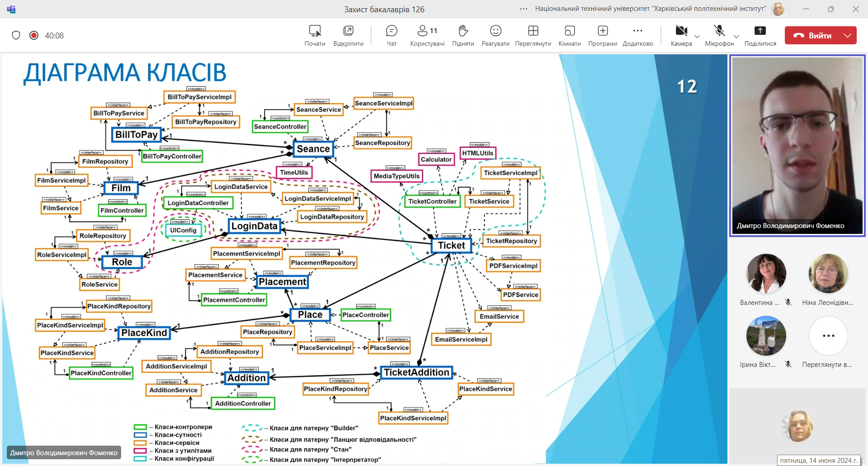Open dropdown next to Вийти
Viewport: 868px width, 466px height.
point(848,35)
